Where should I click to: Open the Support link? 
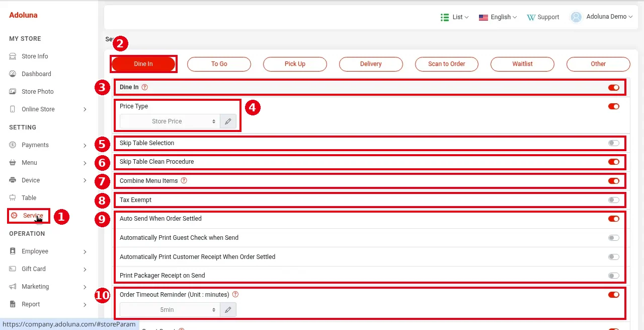[543, 17]
